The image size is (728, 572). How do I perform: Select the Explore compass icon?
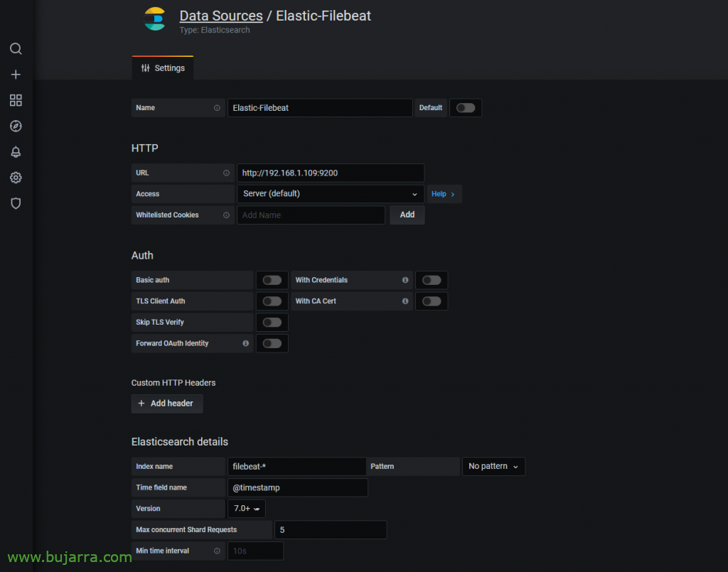[16, 126]
